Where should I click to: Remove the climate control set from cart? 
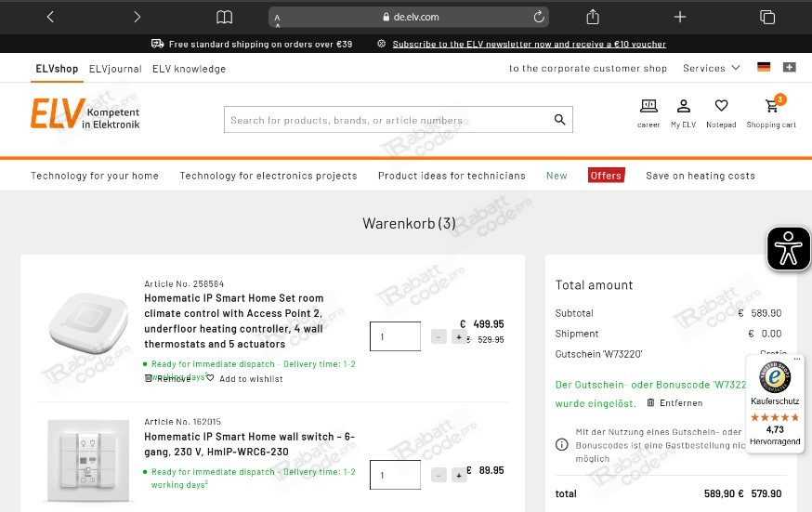pos(167,379)
